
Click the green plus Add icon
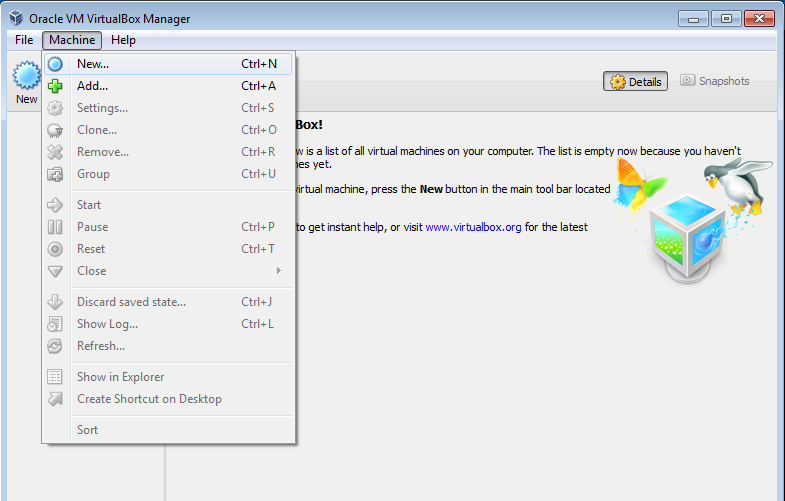[56, 86]
